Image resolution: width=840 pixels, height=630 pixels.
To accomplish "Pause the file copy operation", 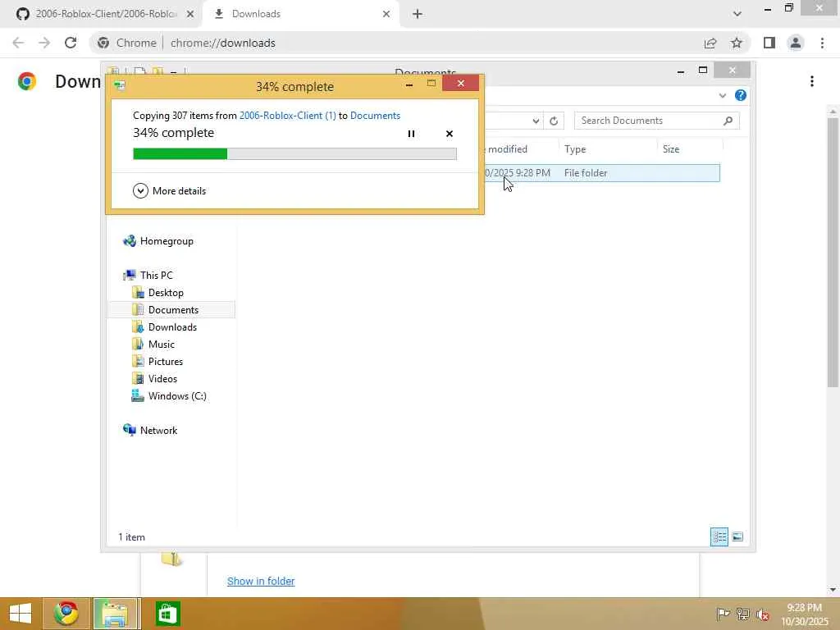I will (x=411, y=134).
